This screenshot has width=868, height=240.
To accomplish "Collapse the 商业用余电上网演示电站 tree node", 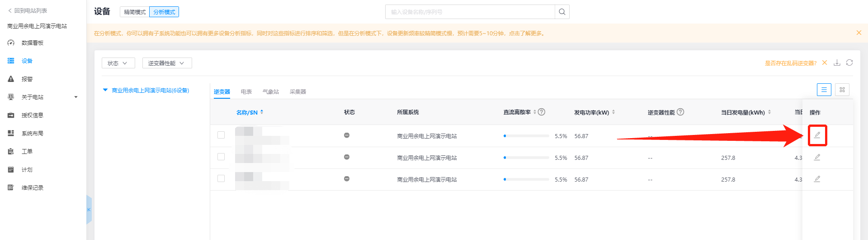I will [x=105, y=90].
